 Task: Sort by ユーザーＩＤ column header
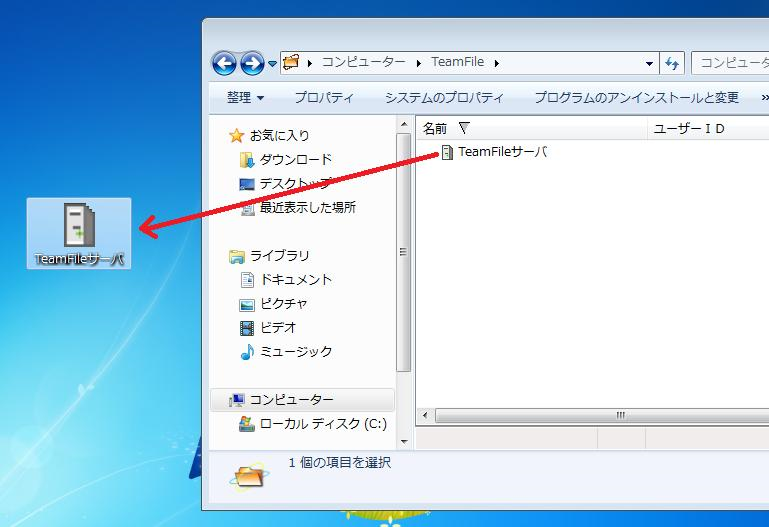point(688,129)
